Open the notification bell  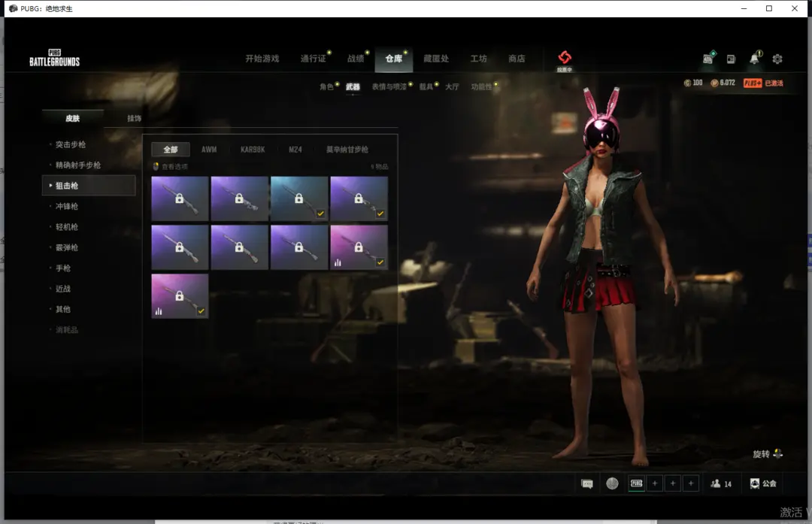tap(755, 58)
